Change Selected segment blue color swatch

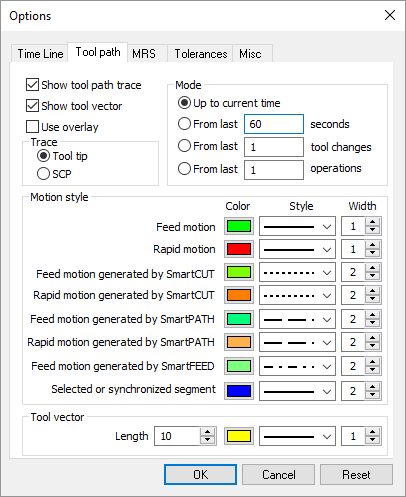(239, 391)
